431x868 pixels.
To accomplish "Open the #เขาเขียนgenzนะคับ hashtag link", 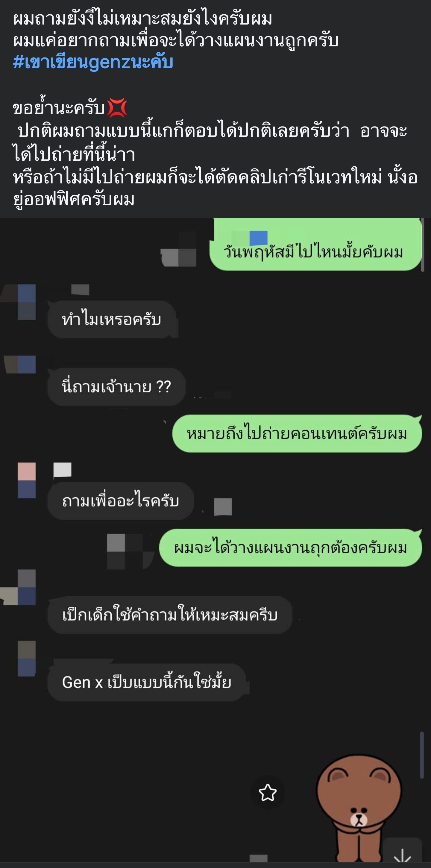I will 93,62.
